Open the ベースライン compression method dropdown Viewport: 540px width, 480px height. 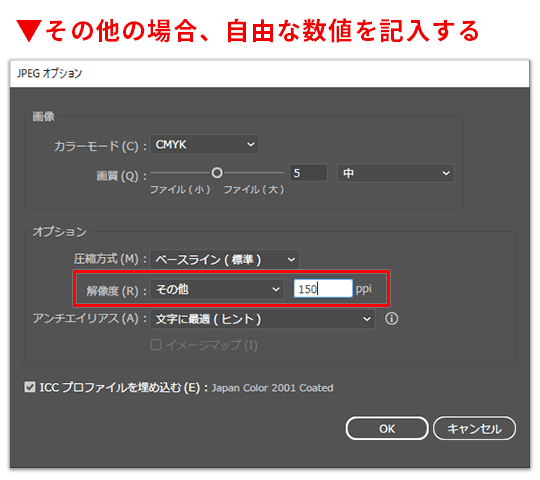click(225, 259)
